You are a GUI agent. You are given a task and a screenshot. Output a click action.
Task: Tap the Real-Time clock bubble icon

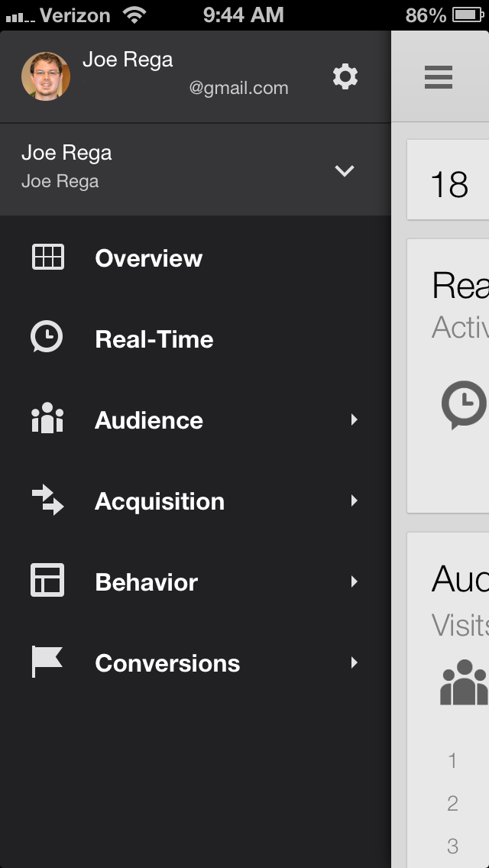[x=47, y=338]
